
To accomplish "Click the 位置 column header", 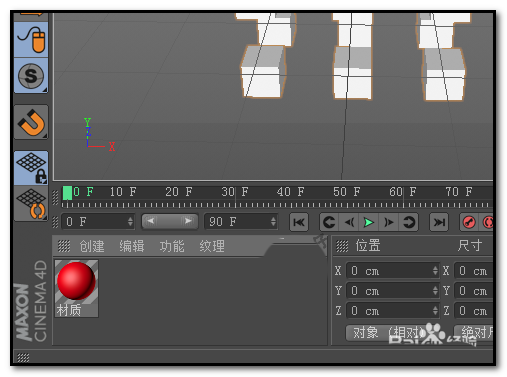I will (x=368, y=246).
